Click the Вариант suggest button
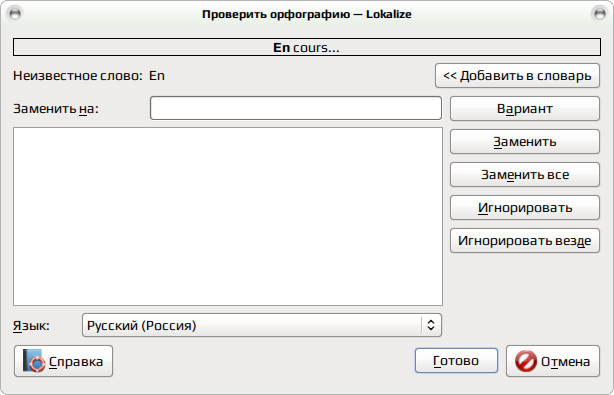Image resolution: width=614 pixels, height=395 pixels. (x=525, y=108)
